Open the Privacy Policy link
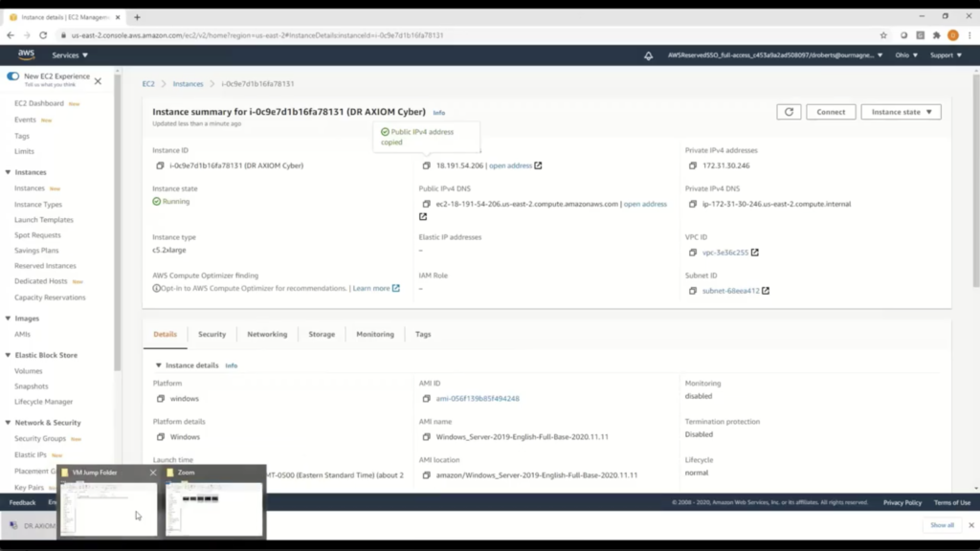 point(902,502)
